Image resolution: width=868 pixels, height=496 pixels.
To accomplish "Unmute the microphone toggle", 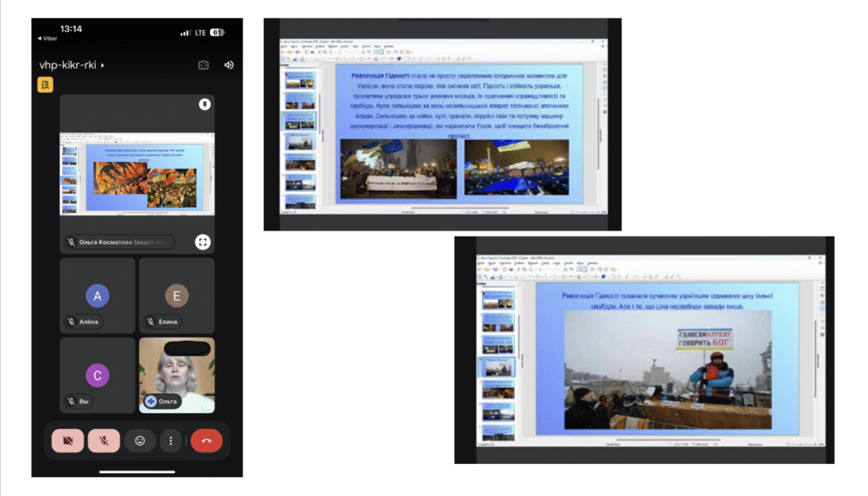I will tap(103, 441).
